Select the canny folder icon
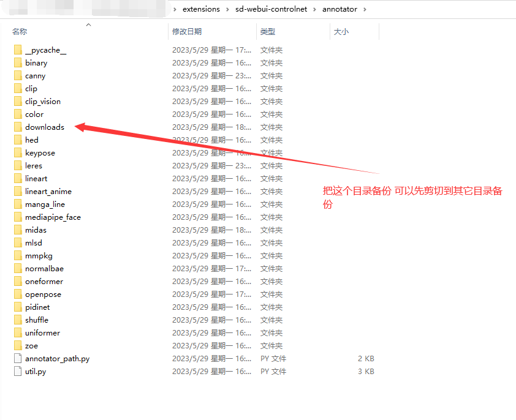The image size is (516, 420). 18,76
